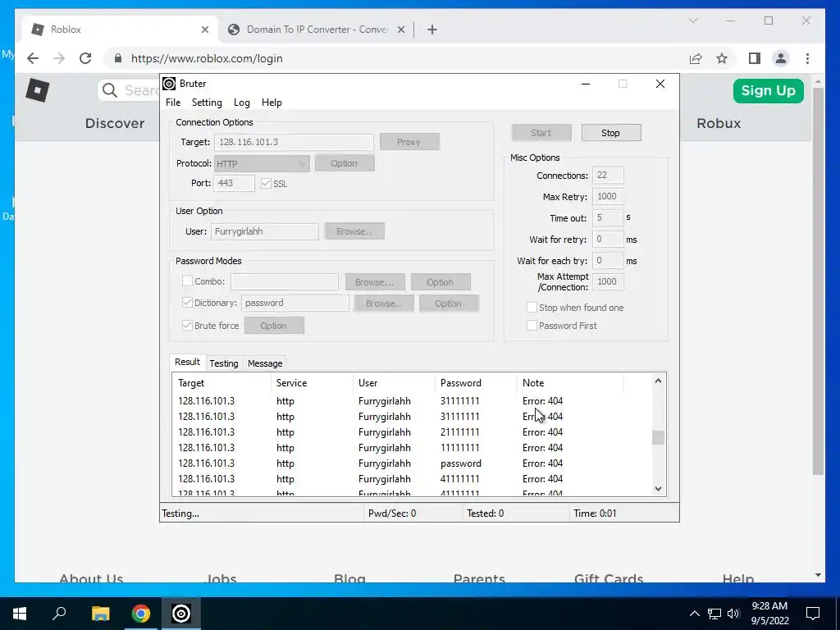
Task: Reload the Roblox login page
Action: (85, 58)
